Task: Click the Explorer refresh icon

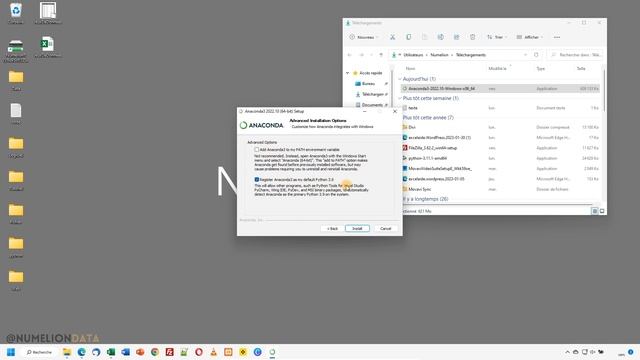Action: pyautogui.click(x=536, y=55)
